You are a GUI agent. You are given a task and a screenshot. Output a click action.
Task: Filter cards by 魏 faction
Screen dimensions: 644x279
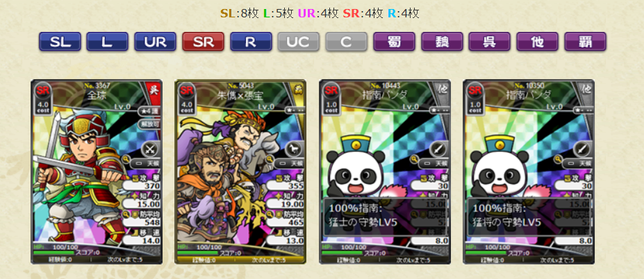pyautogui.click(x=442, y=42)
